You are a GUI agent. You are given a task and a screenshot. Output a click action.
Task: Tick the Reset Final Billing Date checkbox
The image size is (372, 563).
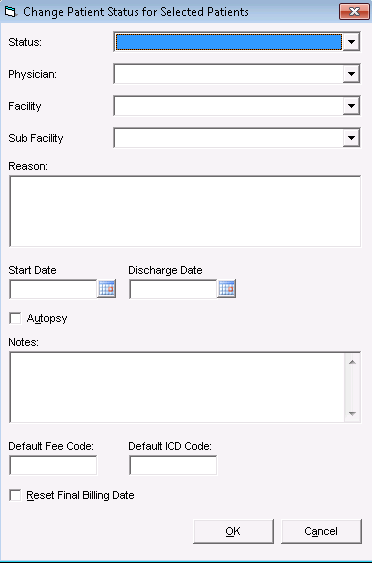click(15, 495)
